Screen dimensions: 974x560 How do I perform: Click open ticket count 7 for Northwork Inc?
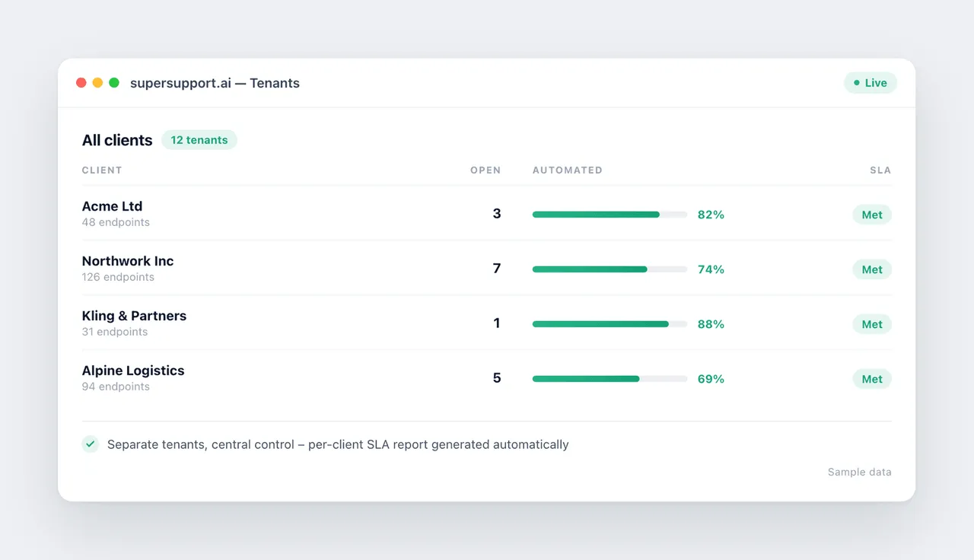[x=497, y=269]
